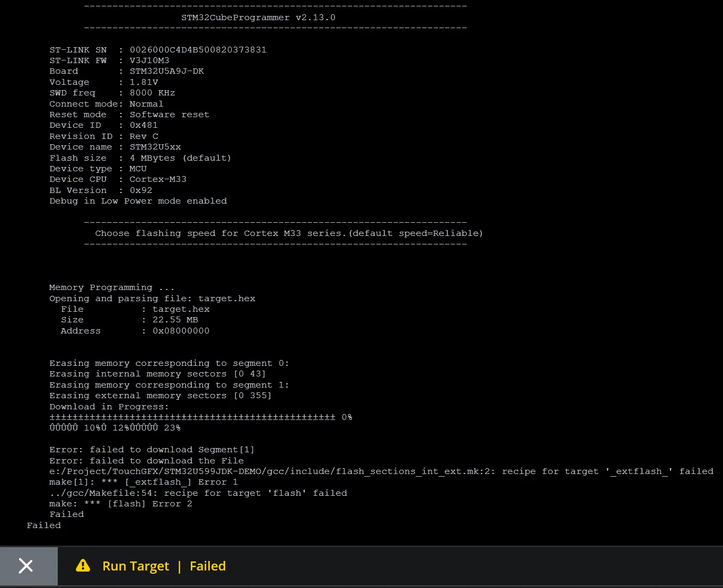
Task: Click the 0% download progress bar line
Action: (201, 417)
